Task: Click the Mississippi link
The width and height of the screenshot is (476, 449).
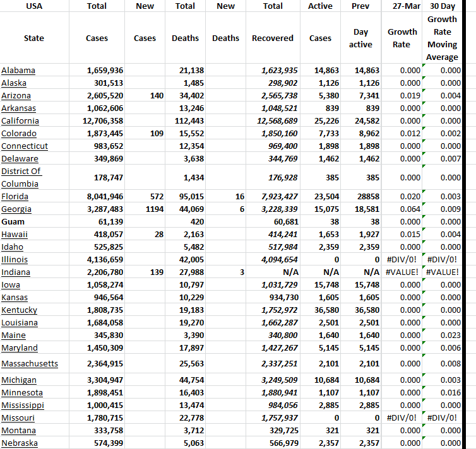Action: click(23, 405)
